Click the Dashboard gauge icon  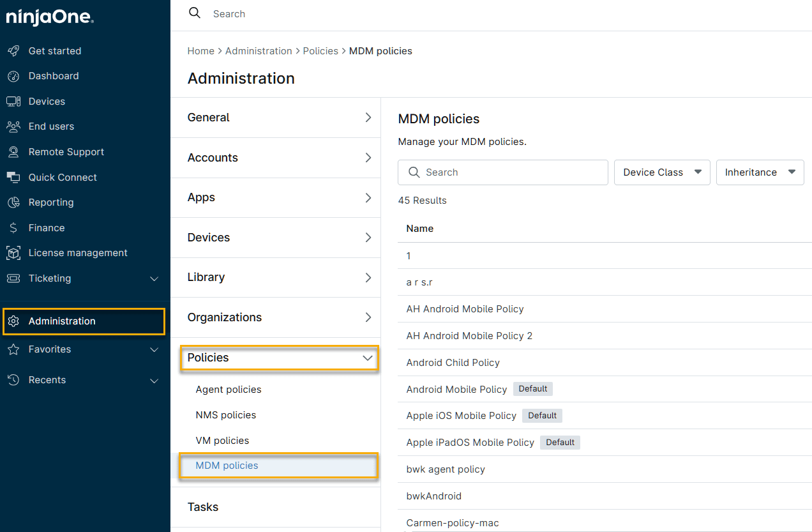tap(13, 76)
